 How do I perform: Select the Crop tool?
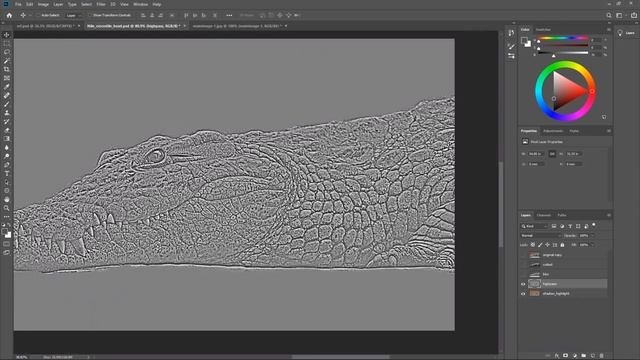tap(7, 69)
